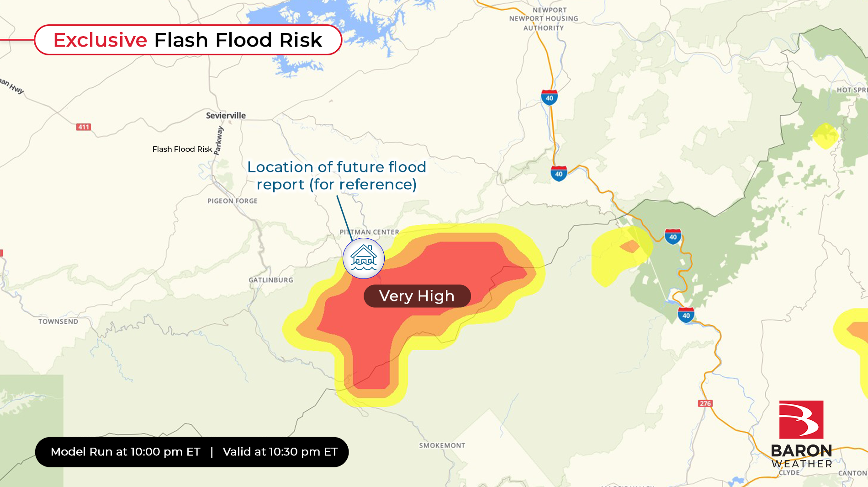Click the small yellow patch near Hot Springs

pos(825,135)
